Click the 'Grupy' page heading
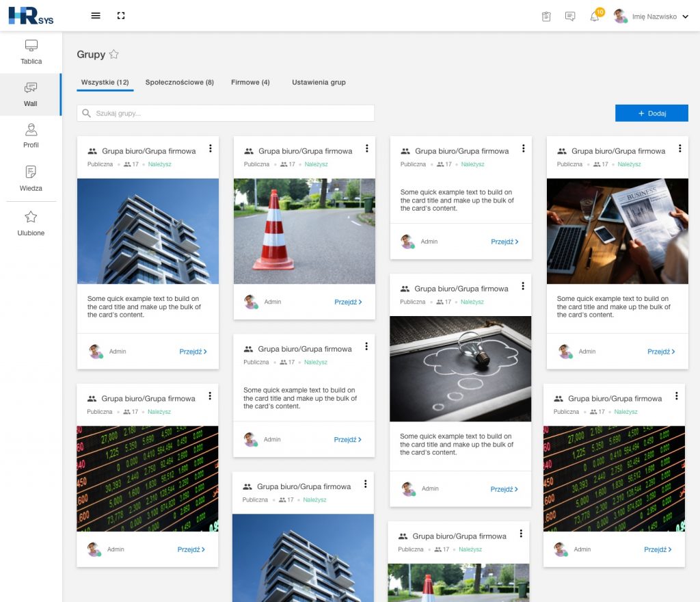 tap(91, 55)
